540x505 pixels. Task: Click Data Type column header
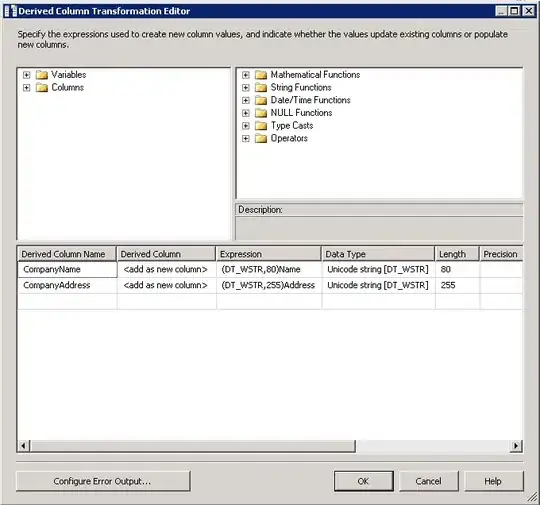[378, 254]
